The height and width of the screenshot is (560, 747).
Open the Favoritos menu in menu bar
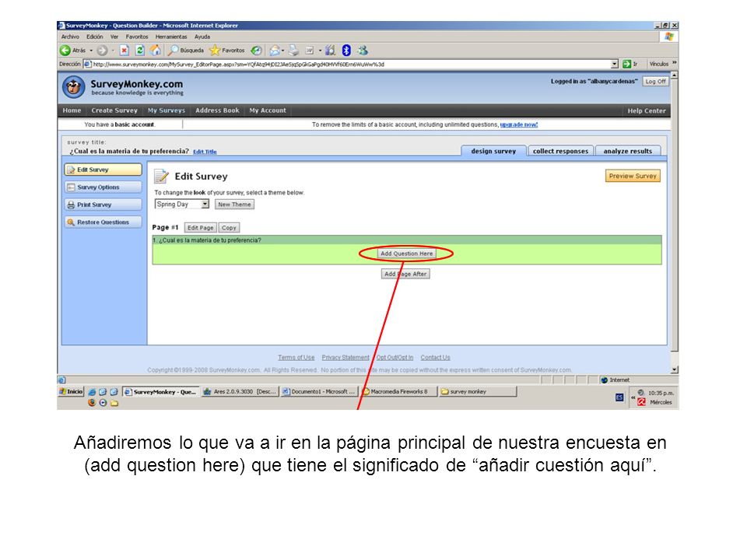(137, 37)
